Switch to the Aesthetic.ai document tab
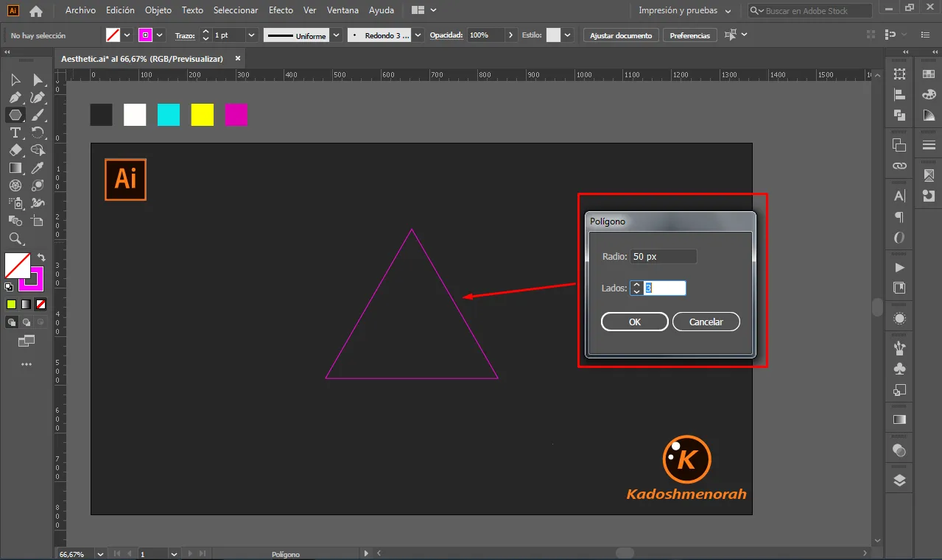 (x=141, y=59)
